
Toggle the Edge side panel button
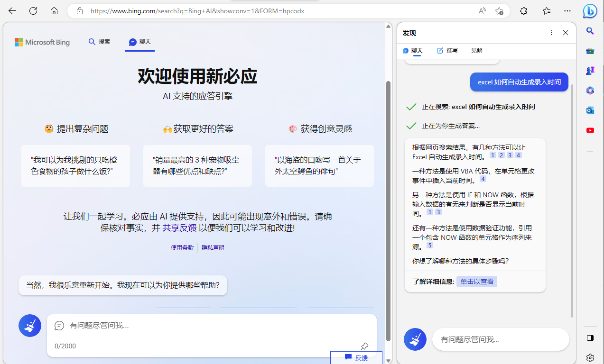[x=590, y=338]
